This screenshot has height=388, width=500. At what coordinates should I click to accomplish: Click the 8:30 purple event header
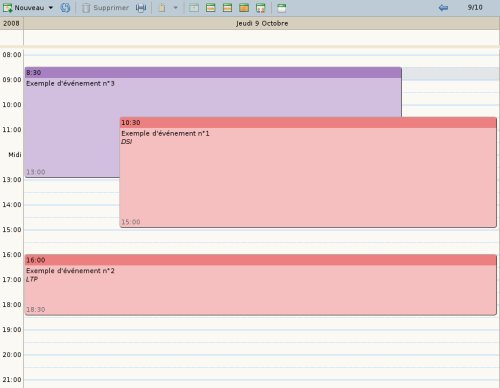coord(213,73)
